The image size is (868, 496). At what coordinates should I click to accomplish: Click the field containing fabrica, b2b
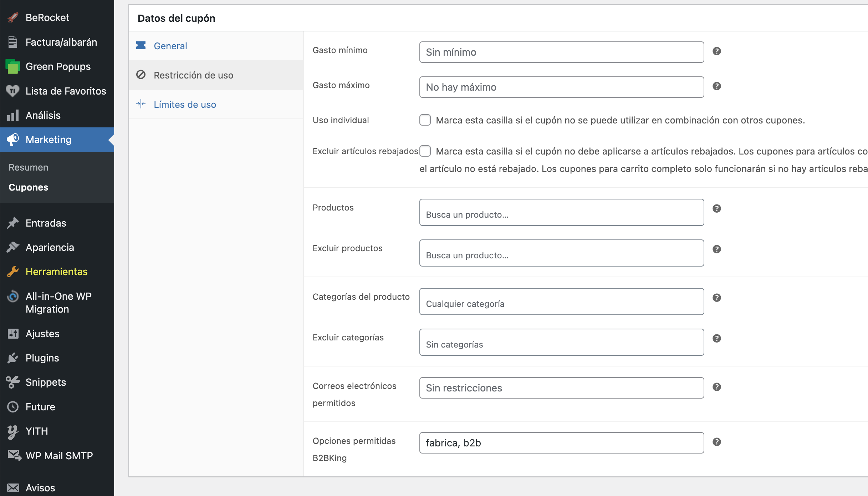point(562,443)
